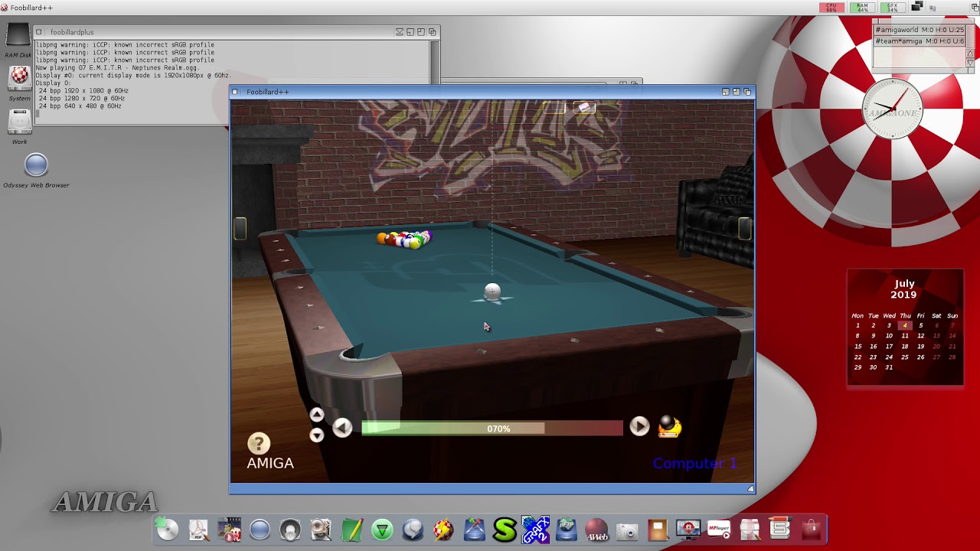Viewport: 980px width, 551px height.
Task: Click the RAM 44% monitor in the top bar
Action: (862, 8)
